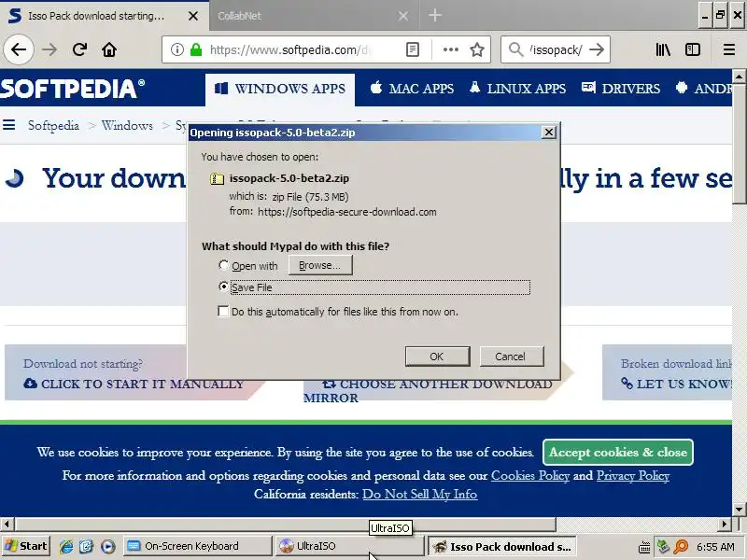Click the issopack-5.0-beta2.zip file icon

(217, 178)
